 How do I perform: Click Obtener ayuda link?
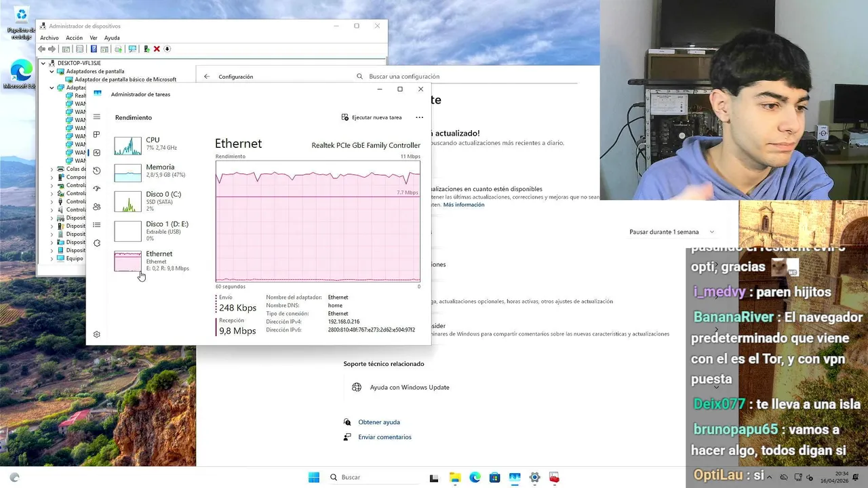(x=379, y=422)
